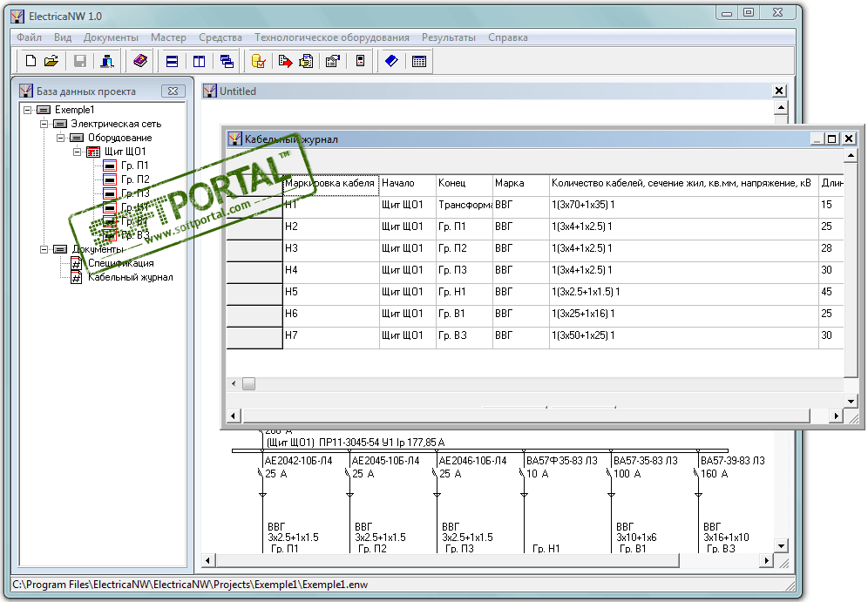This screenshot has width=868, height=602.
Task: Click the exit door toolbar icon
Action: click(107, 61)
